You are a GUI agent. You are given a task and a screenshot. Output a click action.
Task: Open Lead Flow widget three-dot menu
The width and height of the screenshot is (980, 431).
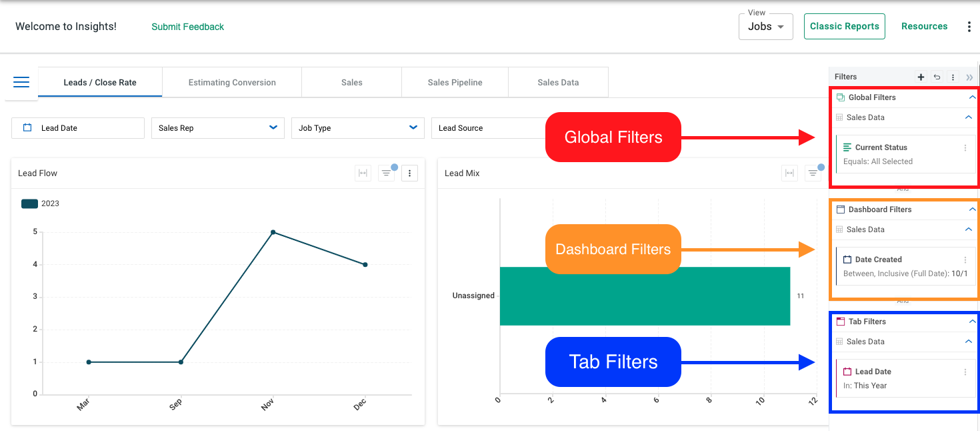(x=409, y=173)
